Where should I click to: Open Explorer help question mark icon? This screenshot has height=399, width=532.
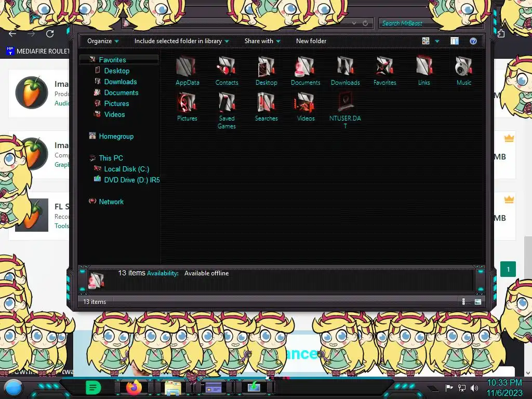pyautogui.click(x=473, y=41)
